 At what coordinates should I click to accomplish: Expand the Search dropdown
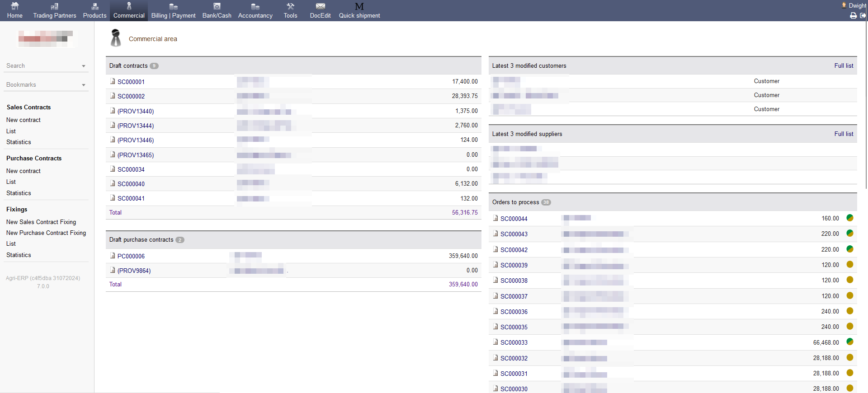tap(84, 66)
